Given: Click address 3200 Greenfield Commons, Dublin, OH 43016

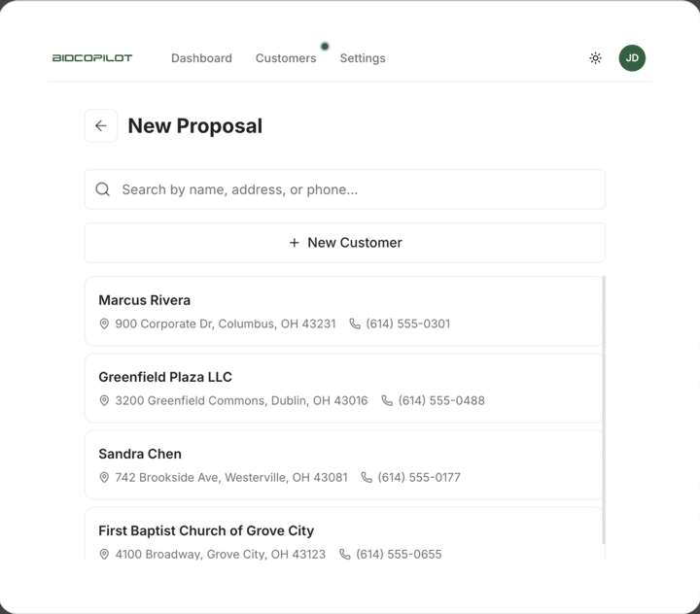Looking at the screenshot, I should (x=241, y=400).
